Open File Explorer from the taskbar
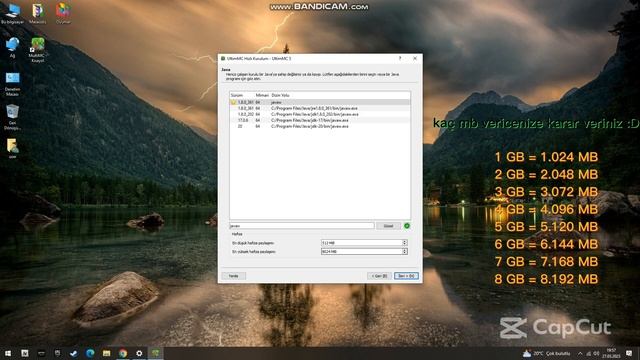 tap(107, 353)
